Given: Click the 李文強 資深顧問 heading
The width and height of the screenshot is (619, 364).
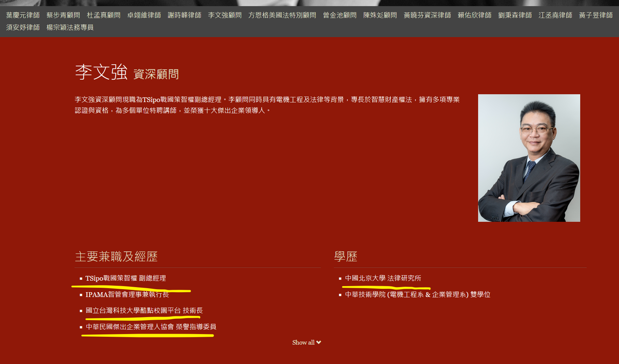Looking at the screenshot, I should pos(127,72).
